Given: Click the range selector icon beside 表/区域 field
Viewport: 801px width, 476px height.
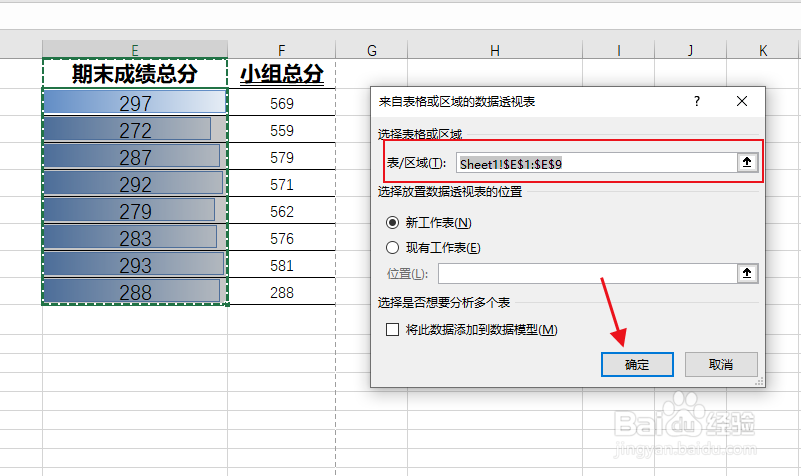Looking at the screenshot, I should pos(747,162).
